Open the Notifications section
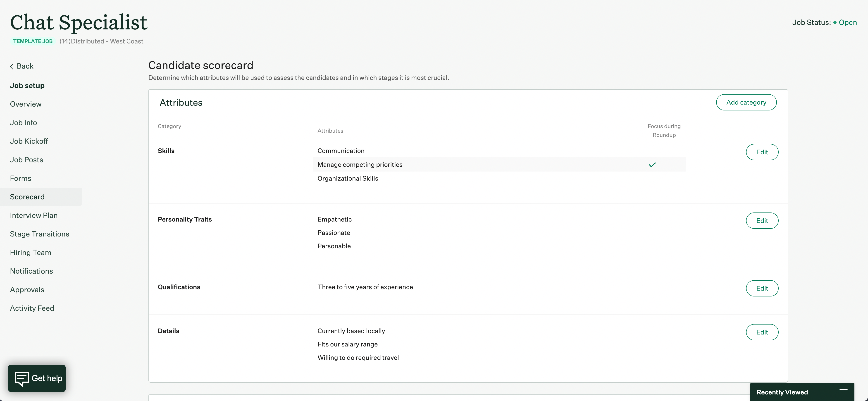This screenshot has height=401, width=868. [31, 271]
